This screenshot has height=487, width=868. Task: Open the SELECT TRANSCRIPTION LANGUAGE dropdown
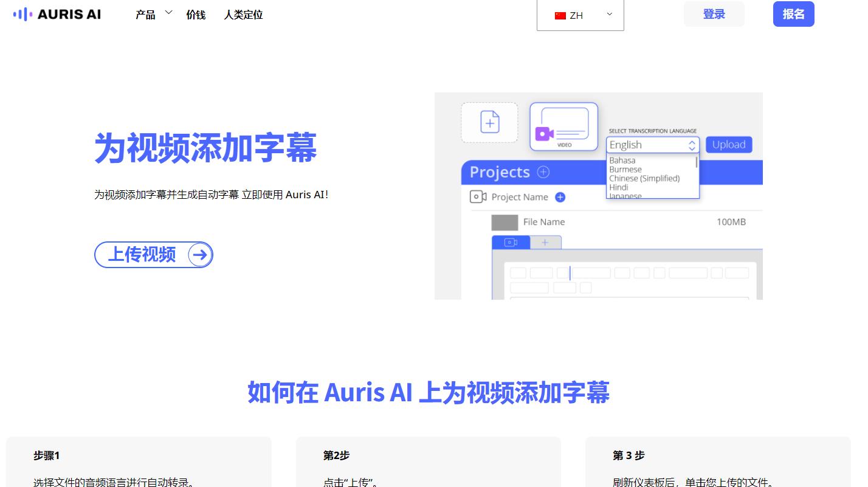pos(692,145)
